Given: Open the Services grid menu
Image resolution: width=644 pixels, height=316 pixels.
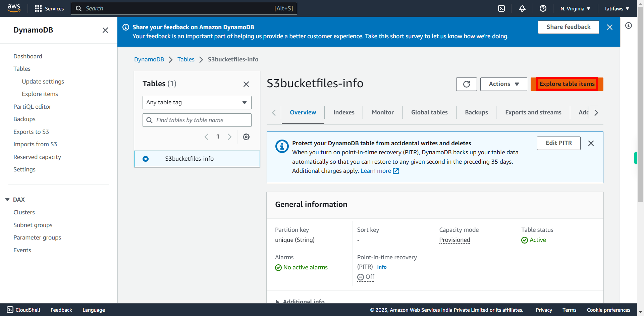Looking at the screenshot, I should (x=49, y=8).
